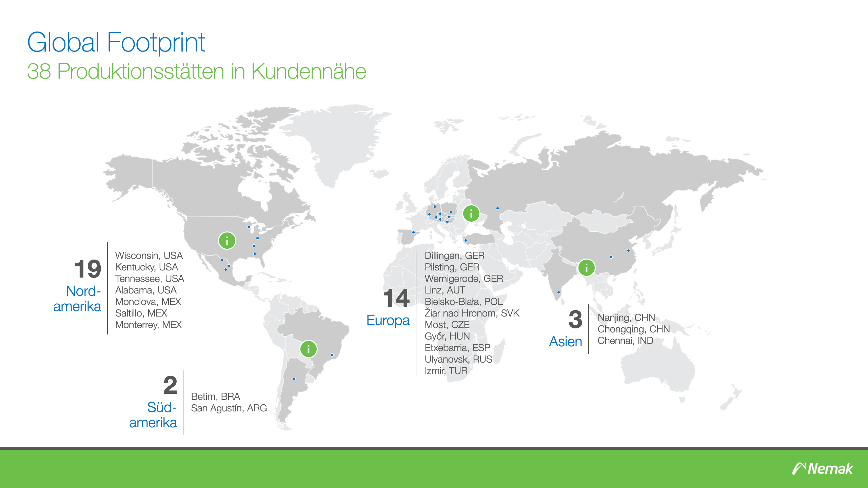Click 'Pilsting, GER' location
Screen dimensions: 868x488
tap(452, 267)
